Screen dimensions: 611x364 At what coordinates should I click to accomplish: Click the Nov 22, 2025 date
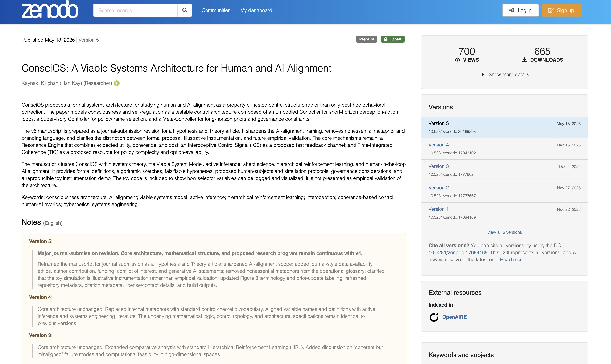[x=569, y=209]
